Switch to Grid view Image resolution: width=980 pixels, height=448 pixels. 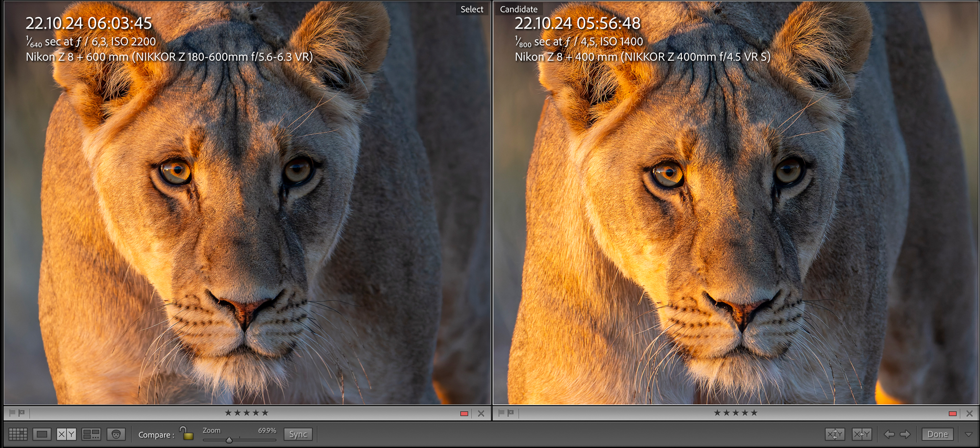point(18,434)
